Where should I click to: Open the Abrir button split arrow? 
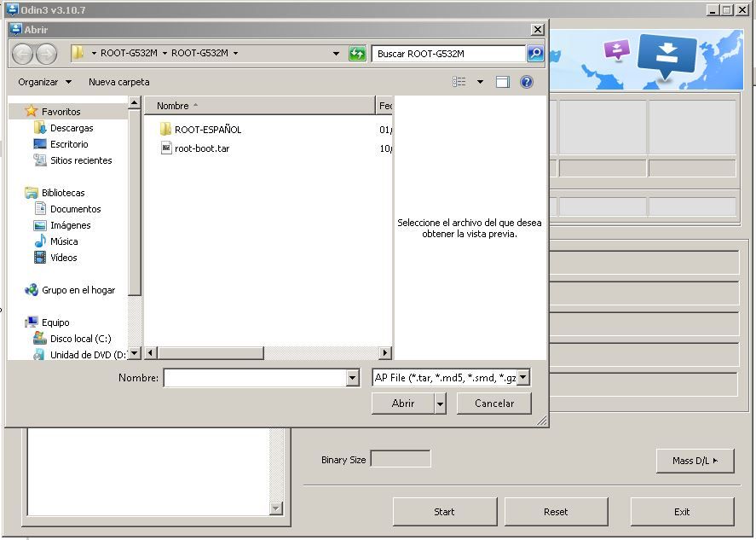pyautogui.click(x=441, y=404)
